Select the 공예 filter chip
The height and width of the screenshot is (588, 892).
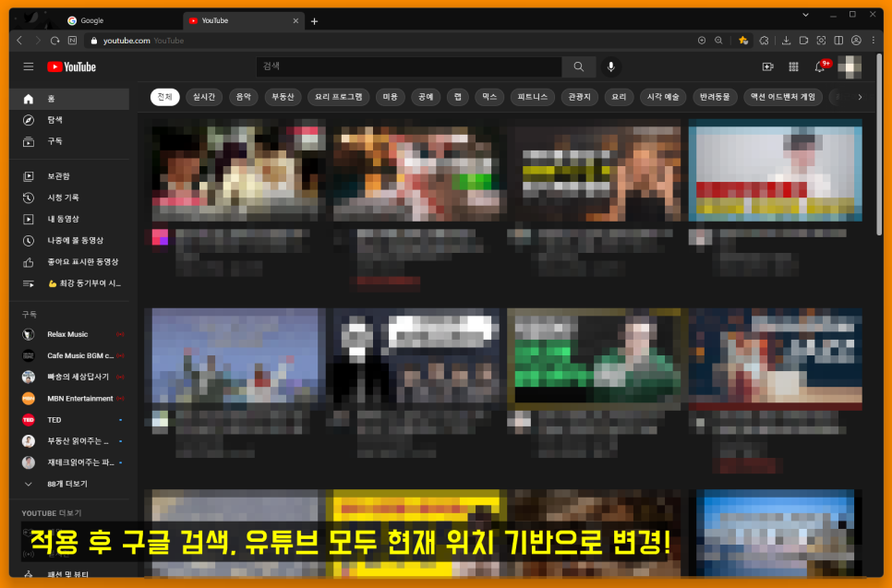point(426,97)
